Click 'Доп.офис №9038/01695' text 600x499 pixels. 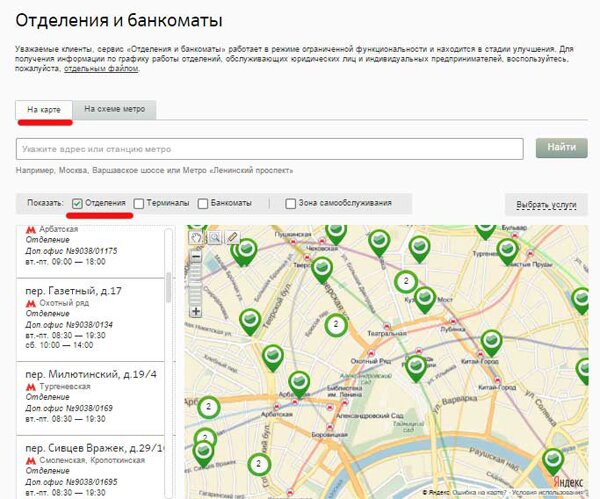coord(71,482)
